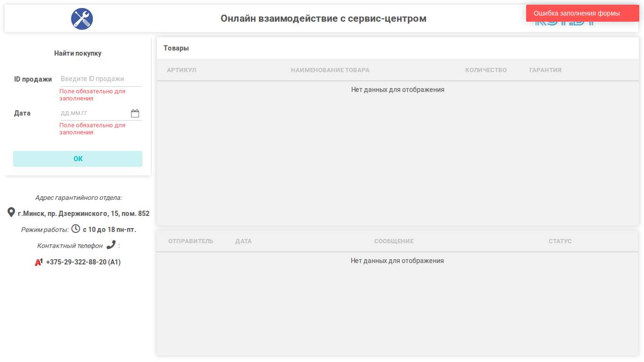Click the wrench and screwdriver logo icon

tap(82, 19)
